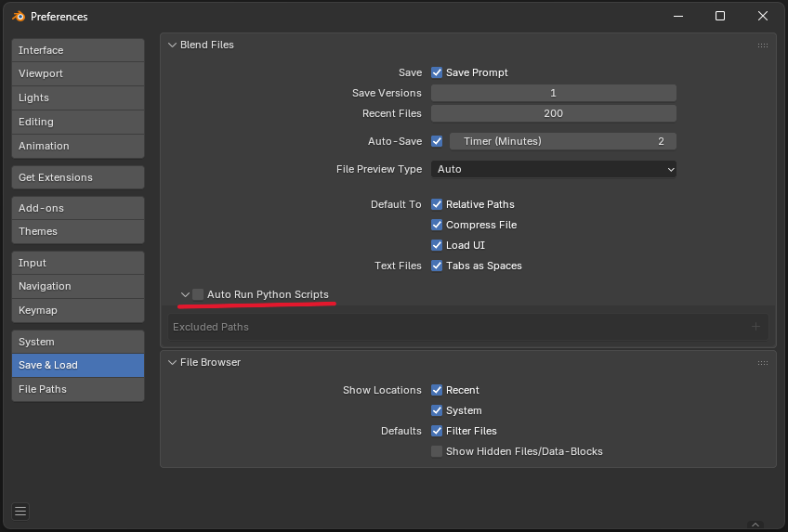Screen dimensions: 788x532
Task: Minimize the Preferences window
Action: [x=678, y=16]
